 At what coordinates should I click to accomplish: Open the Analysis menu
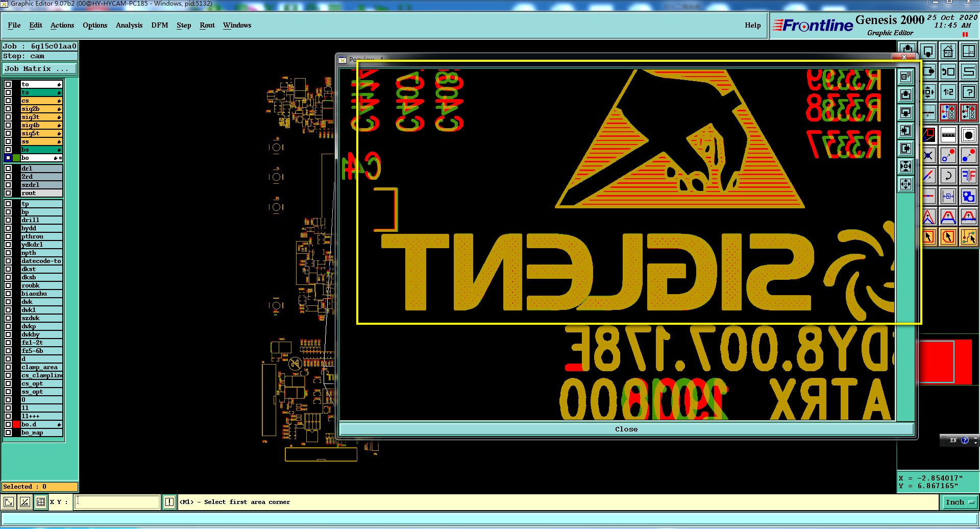tap(129, 25)
